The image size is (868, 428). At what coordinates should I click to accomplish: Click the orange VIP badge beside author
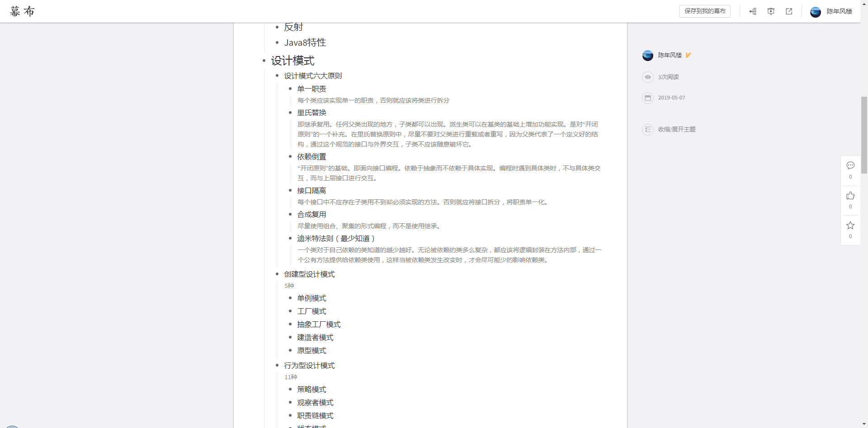(688, 55)
